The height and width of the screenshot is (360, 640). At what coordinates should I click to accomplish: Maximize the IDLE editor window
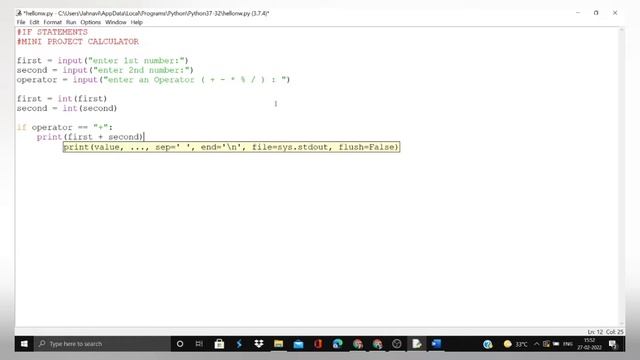point(596,13)
